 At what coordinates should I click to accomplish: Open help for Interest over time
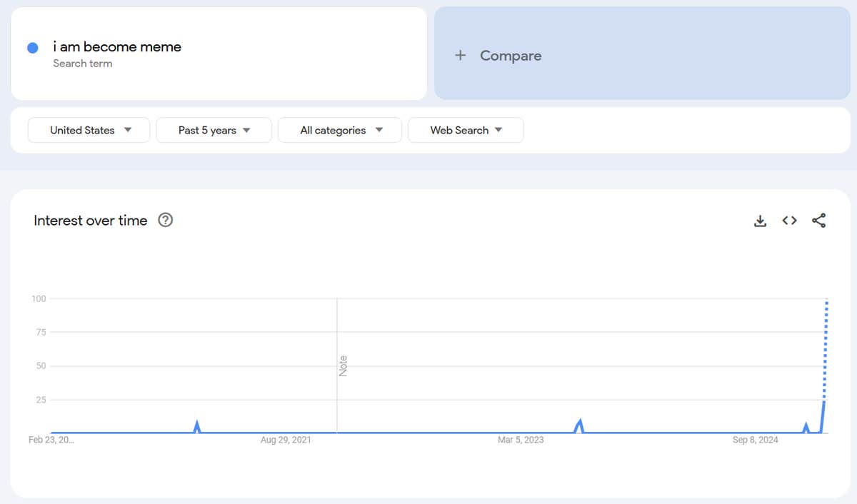tap(166, 220)
